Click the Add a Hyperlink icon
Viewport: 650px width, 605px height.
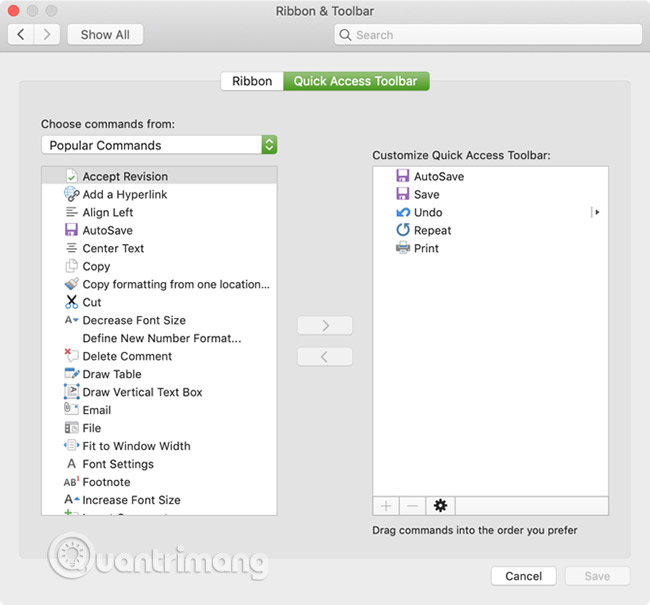tap(71, 195)
